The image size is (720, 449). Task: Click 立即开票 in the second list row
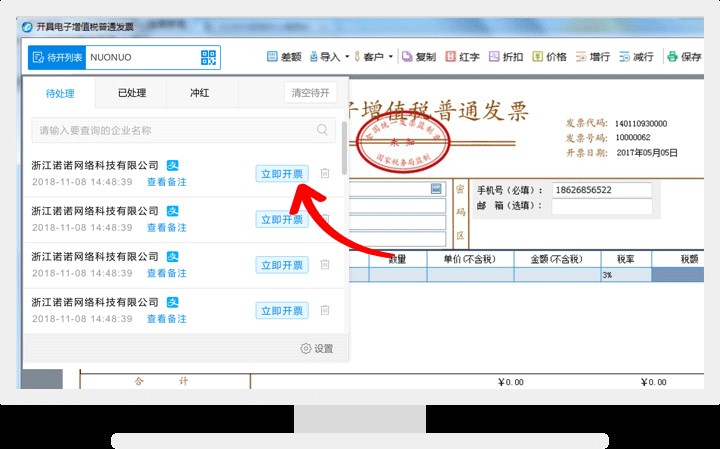[x=282, y=219]
